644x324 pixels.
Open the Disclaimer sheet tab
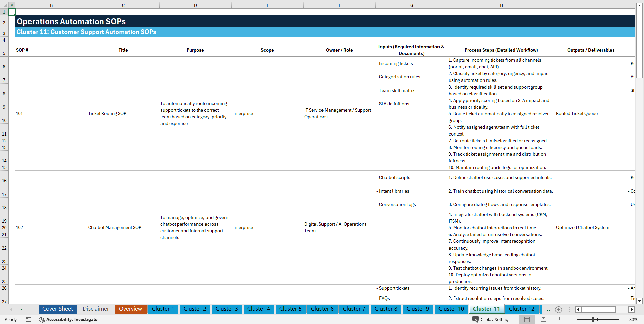96,309
